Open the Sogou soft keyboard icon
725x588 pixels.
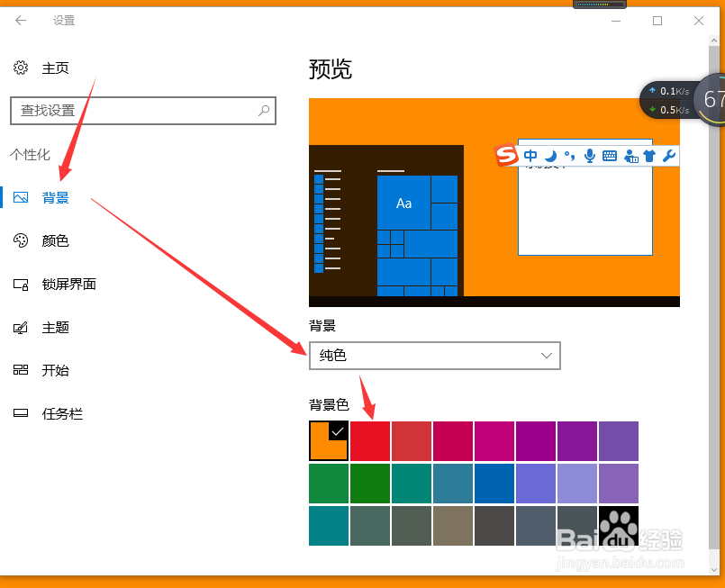tap(610, 156)
